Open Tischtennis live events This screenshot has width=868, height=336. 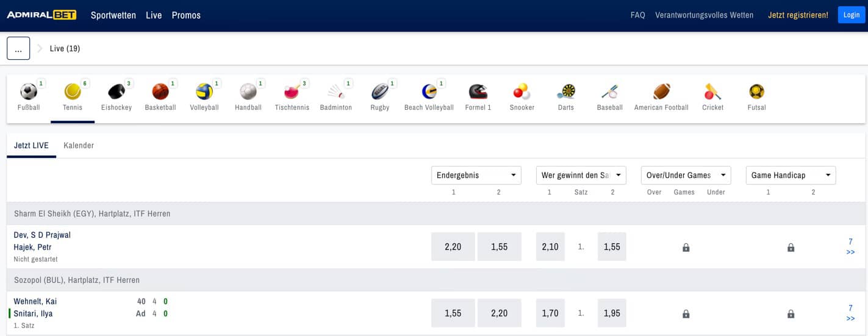tap(292, 92)
